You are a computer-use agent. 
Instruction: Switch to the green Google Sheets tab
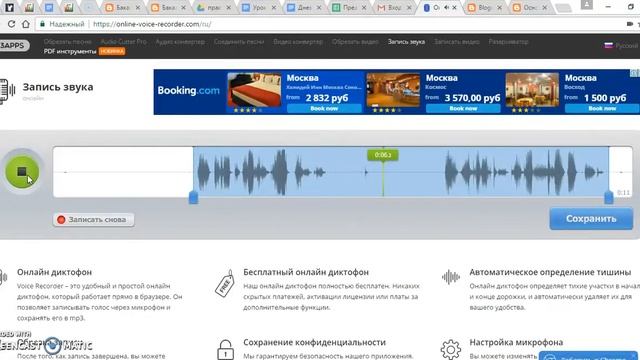coord(349,7)
